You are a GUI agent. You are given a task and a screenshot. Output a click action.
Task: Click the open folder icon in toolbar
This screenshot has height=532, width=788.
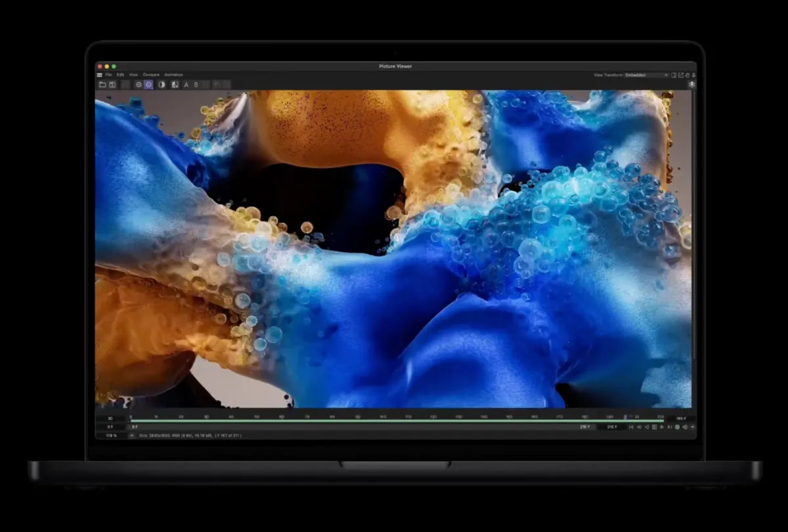coord(102,85)
